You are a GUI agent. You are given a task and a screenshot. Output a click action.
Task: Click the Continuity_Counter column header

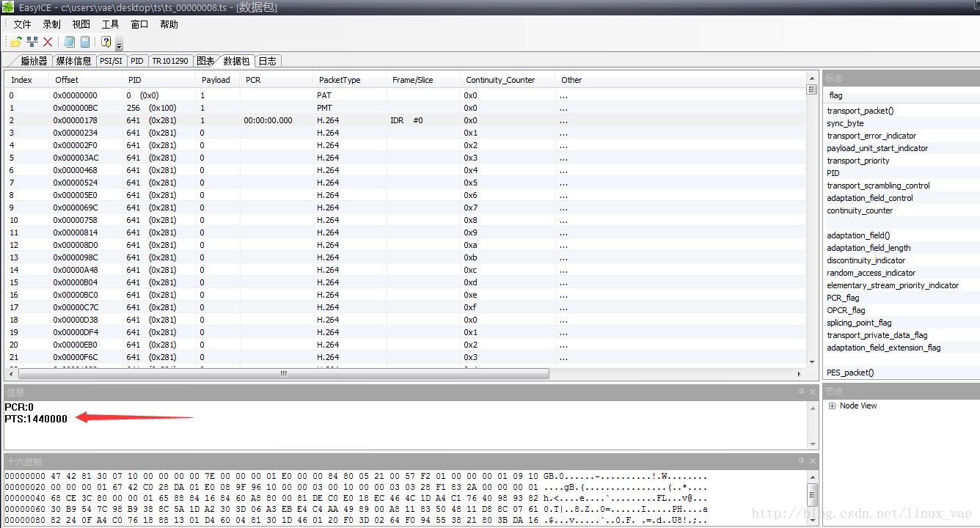click(x=508, y=80)
